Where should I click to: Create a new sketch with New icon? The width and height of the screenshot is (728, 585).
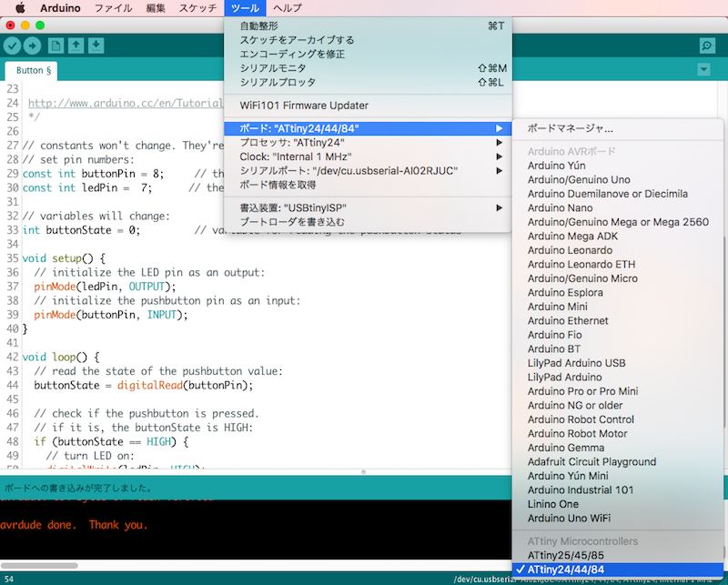tap(56, 45)
